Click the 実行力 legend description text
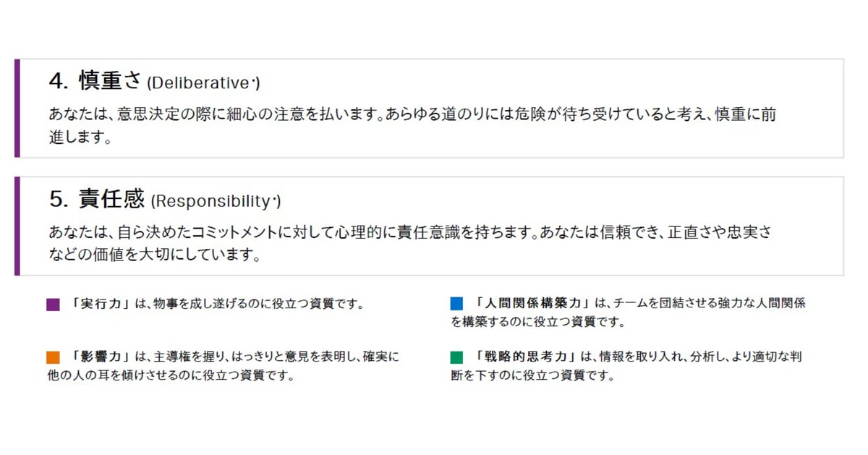 point(247,304)
